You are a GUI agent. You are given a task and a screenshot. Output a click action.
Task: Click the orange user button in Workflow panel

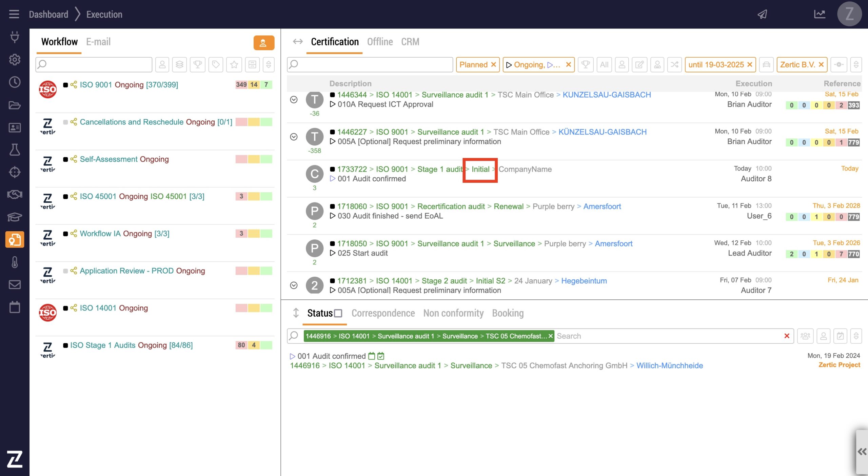click(x=263, y=43)
